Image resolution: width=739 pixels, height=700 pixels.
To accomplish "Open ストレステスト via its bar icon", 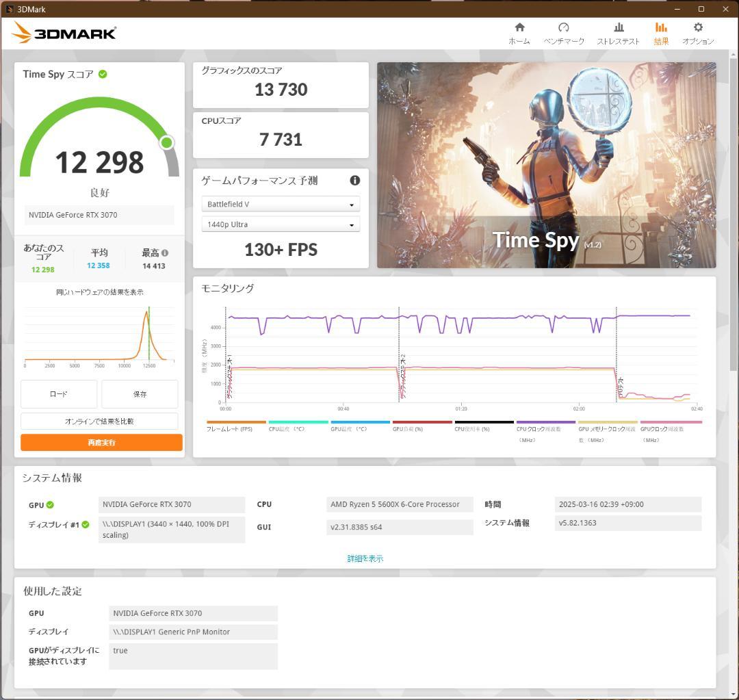I will [x=618, y=27].
